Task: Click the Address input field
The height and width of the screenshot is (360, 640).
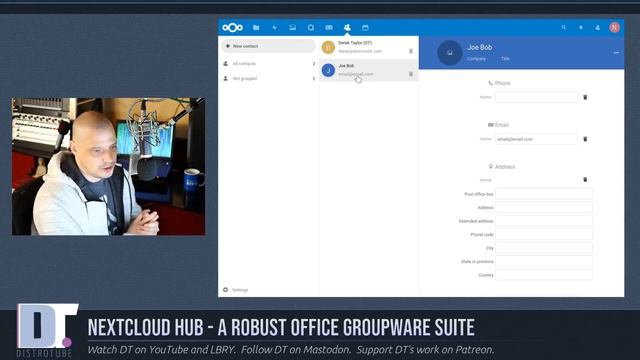Action: 544,207
